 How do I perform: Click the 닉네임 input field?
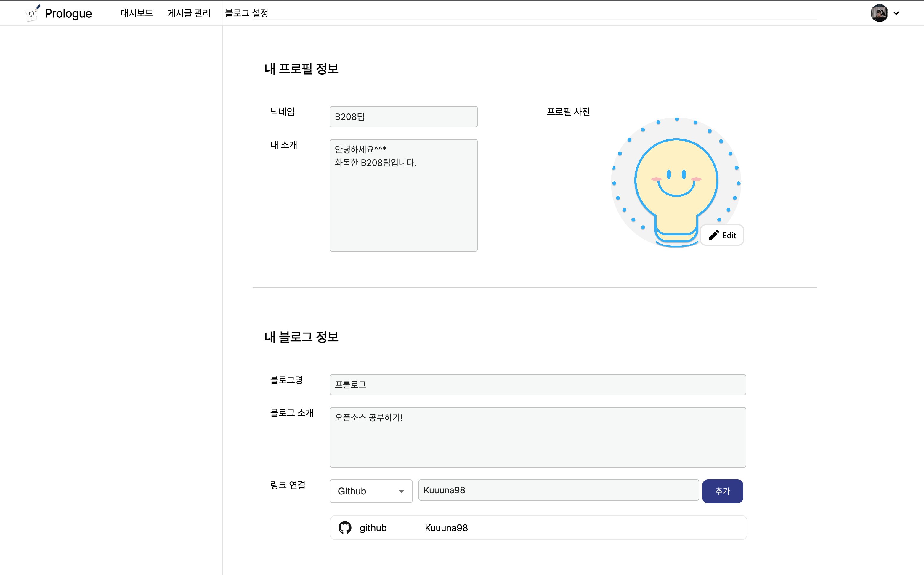(403, 117)
